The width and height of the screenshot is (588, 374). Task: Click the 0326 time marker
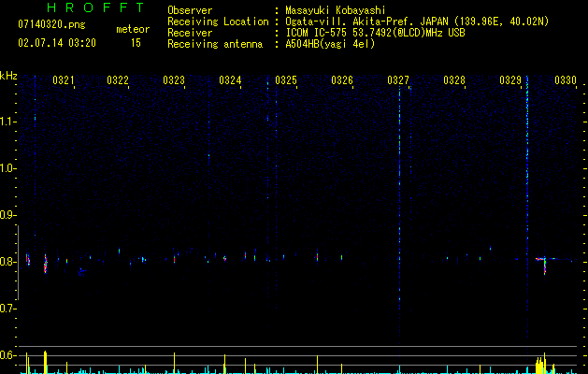342,79
